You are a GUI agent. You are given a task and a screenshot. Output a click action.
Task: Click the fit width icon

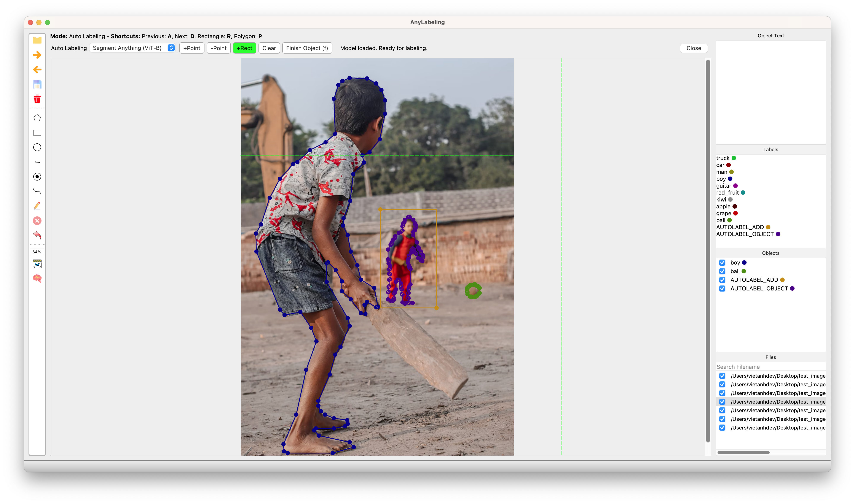[37, 264]
